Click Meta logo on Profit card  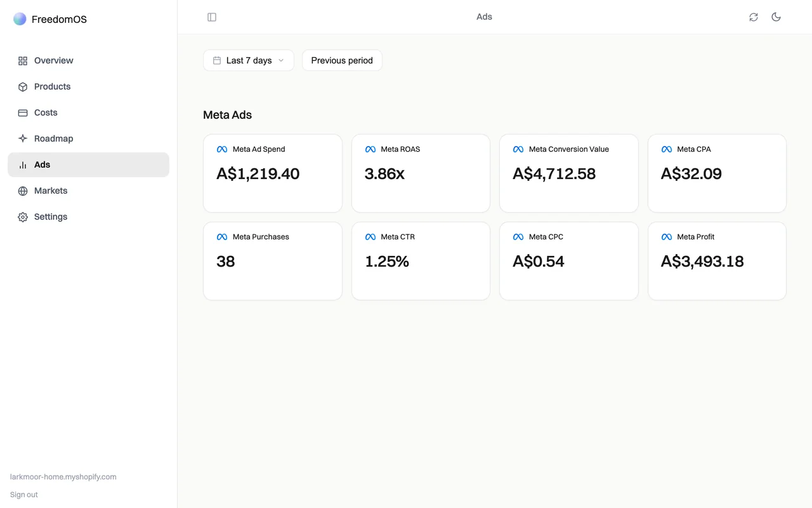pyautogui.click(x=667, y=237)
